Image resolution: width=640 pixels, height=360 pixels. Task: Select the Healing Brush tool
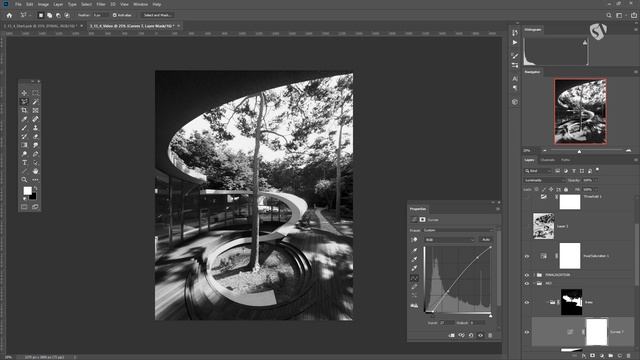click(x=36, y=119)
